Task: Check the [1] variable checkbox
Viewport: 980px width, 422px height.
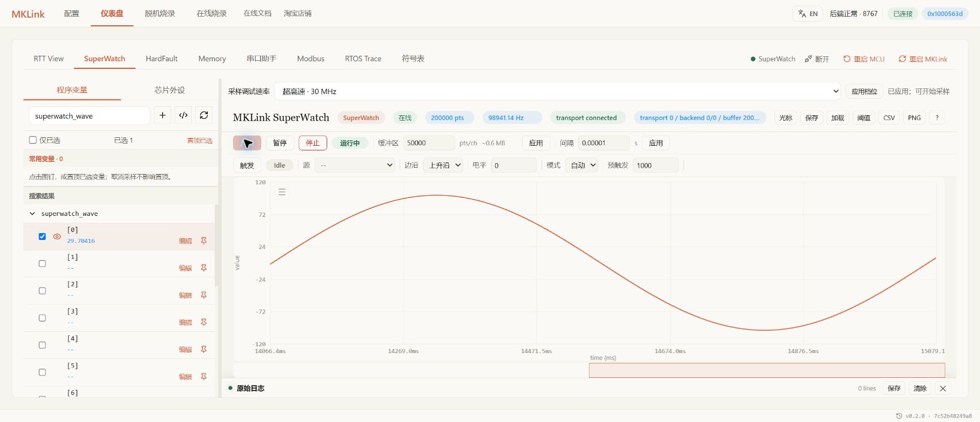Action: [x=42, y=264]
